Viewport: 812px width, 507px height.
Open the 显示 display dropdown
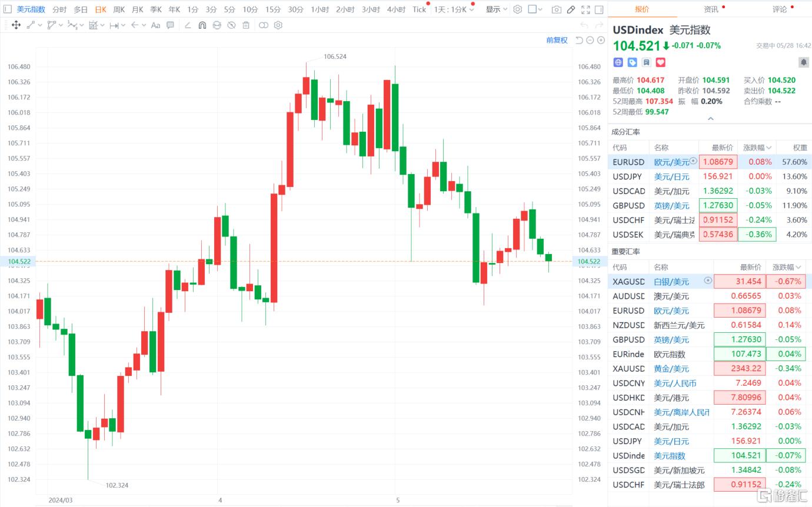coord(497,9)
